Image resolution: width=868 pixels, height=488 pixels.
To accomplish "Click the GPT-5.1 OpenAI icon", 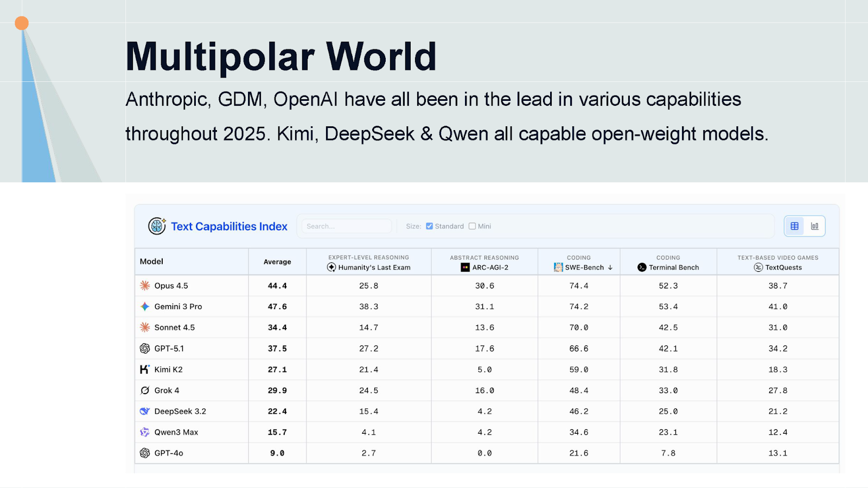I will coord(145,349).
